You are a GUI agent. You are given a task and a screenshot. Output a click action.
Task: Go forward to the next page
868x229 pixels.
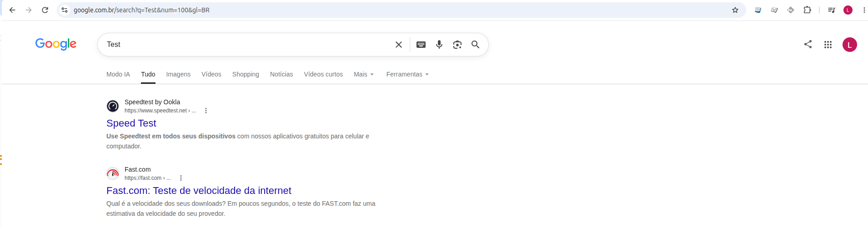point(29,10)
